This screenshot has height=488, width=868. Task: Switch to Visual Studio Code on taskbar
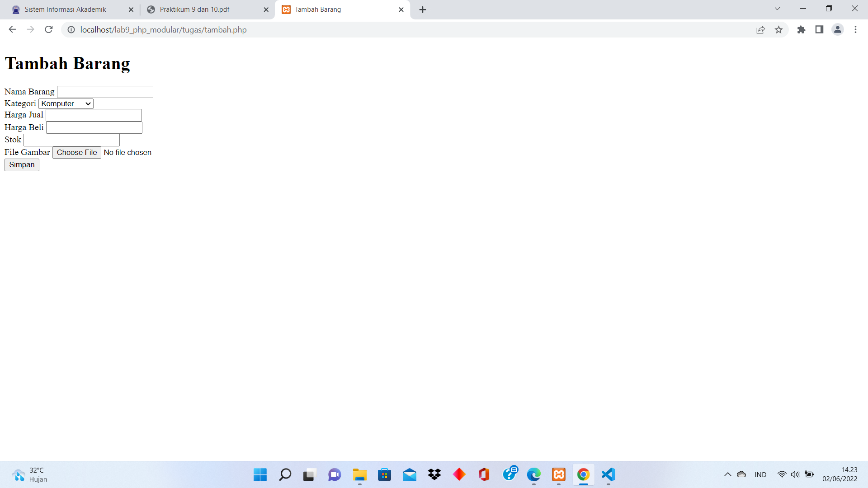pyautogui.click(x=609, y=474)
